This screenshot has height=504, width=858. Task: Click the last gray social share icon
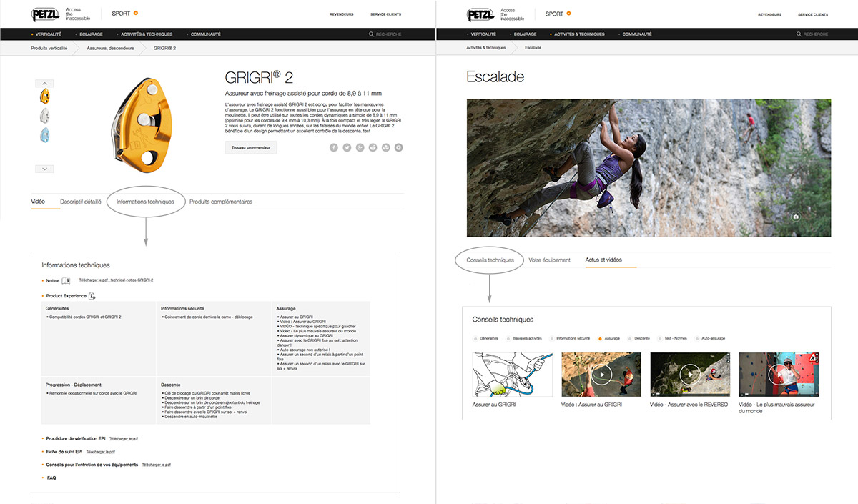(x=399, y=147)
